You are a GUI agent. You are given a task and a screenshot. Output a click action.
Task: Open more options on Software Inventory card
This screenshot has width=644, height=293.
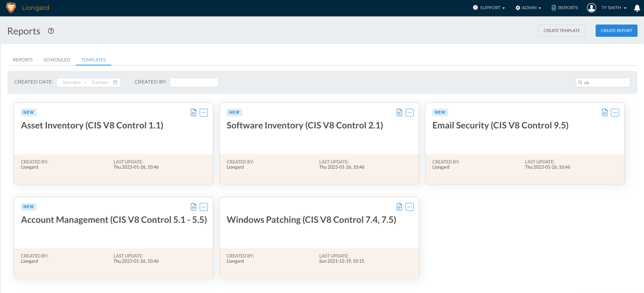[x=410, y=112]
